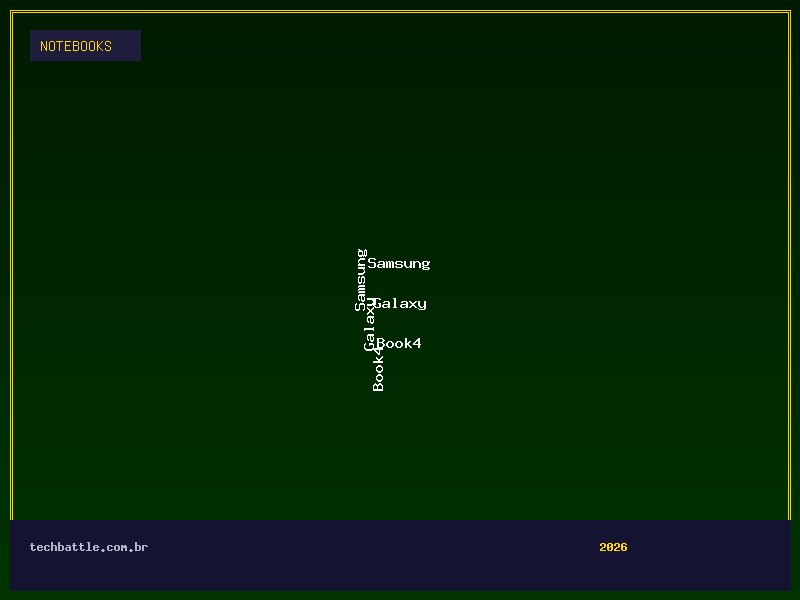The height and width of the screenshot is (600, 800).
Task: Open the techbattle.com.br link
Action: tap(89, 547)
